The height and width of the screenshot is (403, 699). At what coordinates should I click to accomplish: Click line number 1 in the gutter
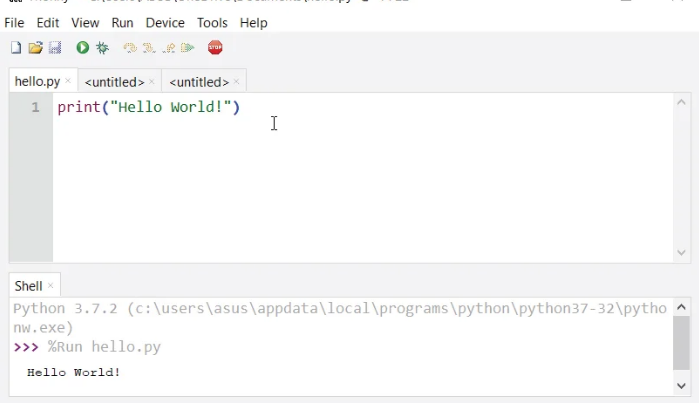pyautogui.click(x=35, y=107)
